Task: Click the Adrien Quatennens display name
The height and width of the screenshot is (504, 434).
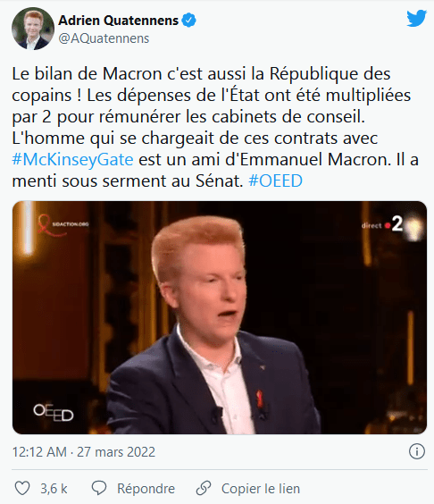Action: 118,21
